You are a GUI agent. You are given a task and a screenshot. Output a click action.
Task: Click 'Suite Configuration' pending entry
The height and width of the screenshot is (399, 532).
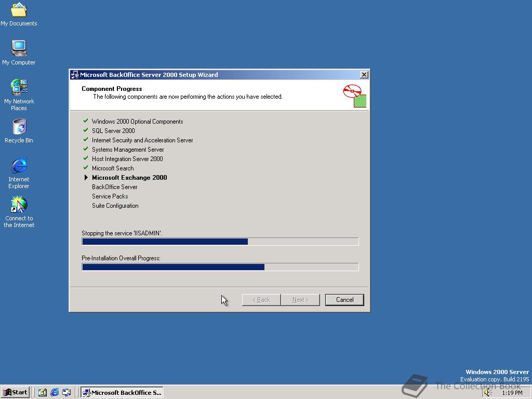click(x=115, y=206)
